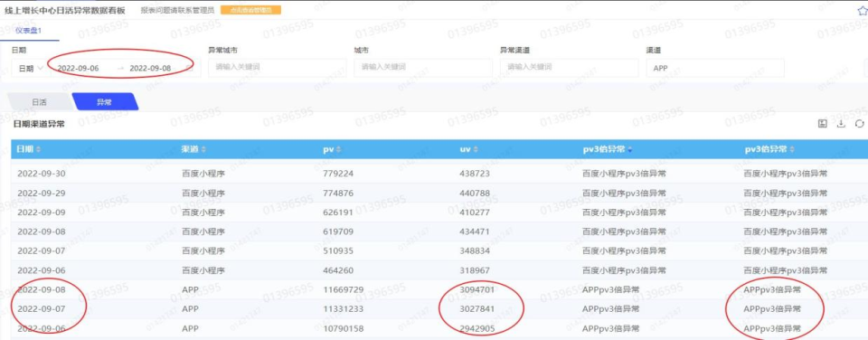Click APP in the 2022-09-07 row
868x340 pixels.
tap(190, 309)
